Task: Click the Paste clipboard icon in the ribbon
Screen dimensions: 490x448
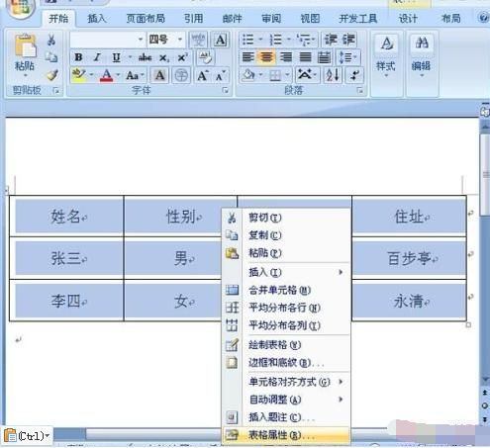Action: click(25, 46)
